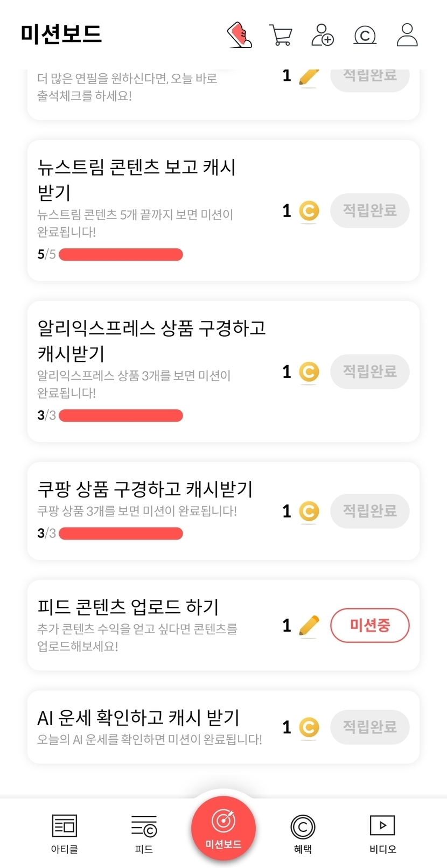Tap the pencil reward icon on feed upload

309,626
